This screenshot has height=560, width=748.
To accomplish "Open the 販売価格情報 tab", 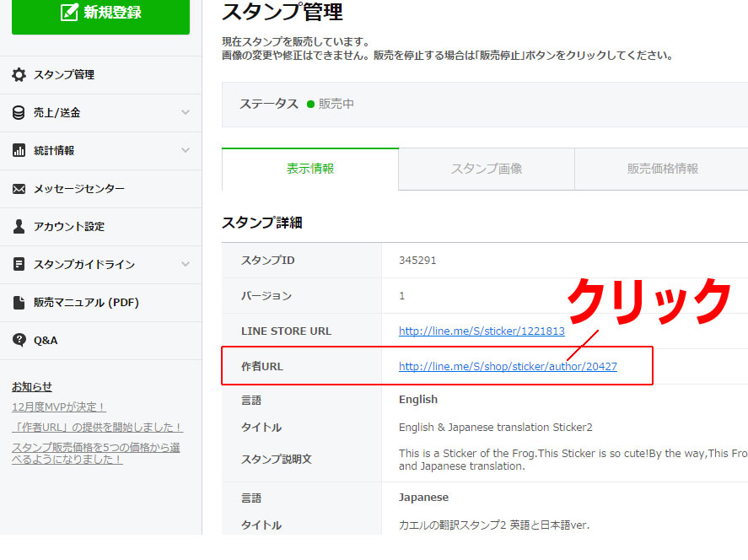I will (x=662, y=169).
